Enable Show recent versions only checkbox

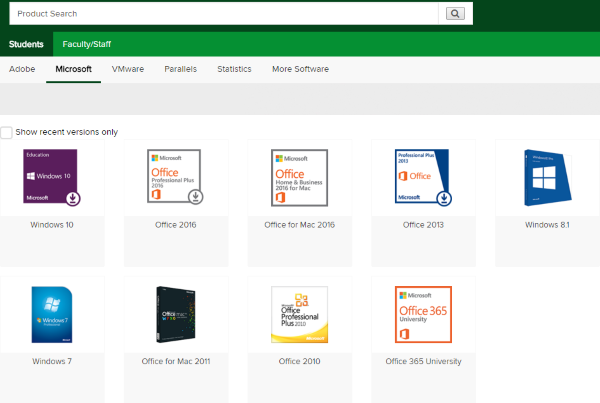[x=6, y=132]
